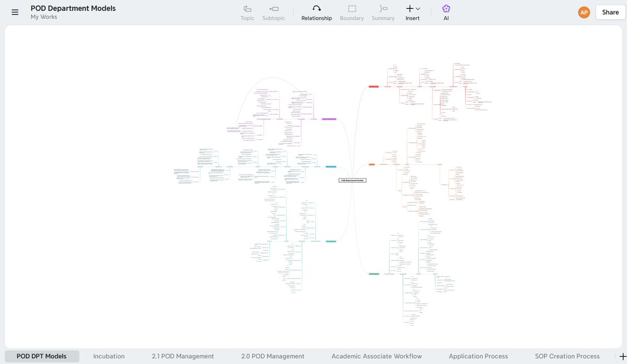Select the magenta main branch topic node

[x=329, y=119]
